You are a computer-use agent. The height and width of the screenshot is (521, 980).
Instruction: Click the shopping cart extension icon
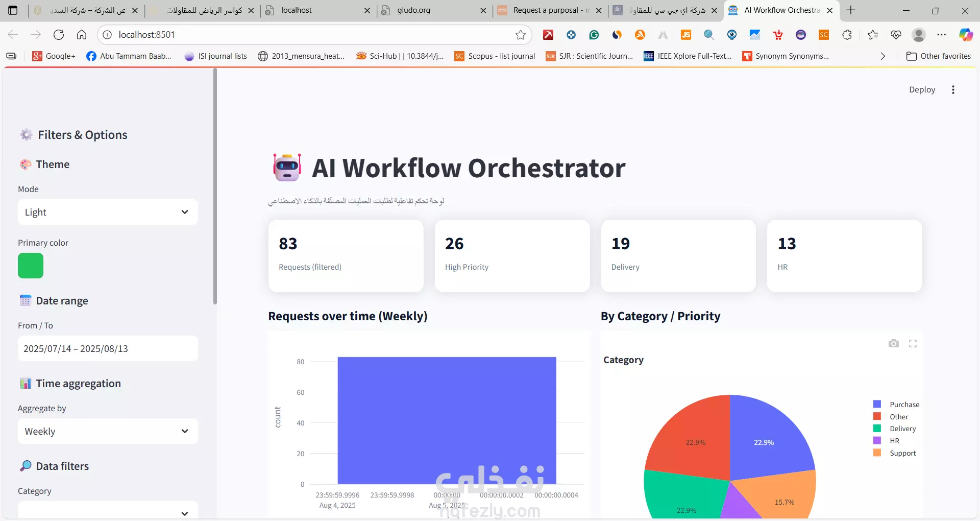click(778, 35)
